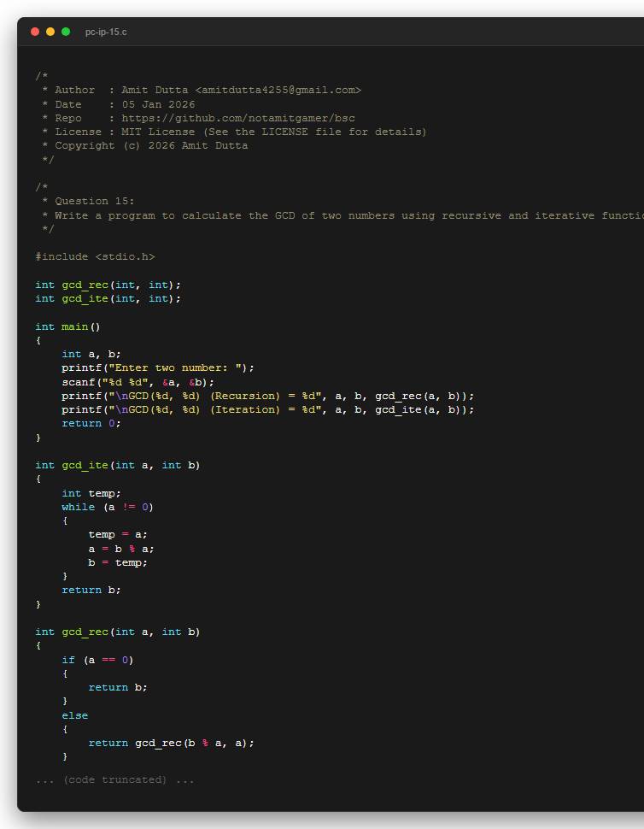This screenshot has height=829, width=644.
Task: Click the printf line with '(Iteration)'
Action: [268, 409]
